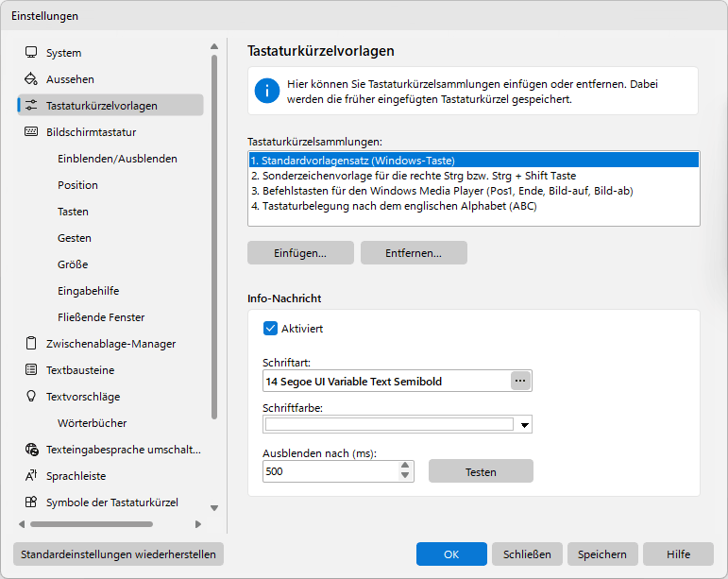Toggle the Aktiviert checkbox
The width and height of the screenshot is (728, 579).
tap(270, 329)
